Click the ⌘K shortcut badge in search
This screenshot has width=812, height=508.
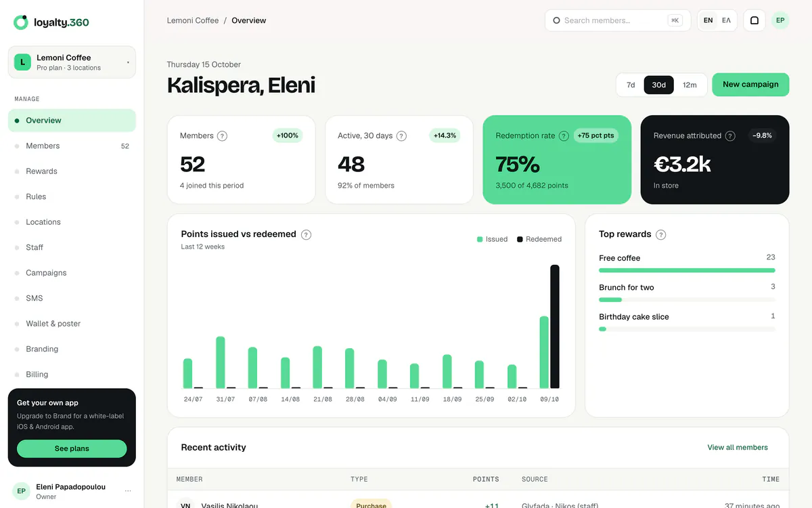[x=675, y=20]
